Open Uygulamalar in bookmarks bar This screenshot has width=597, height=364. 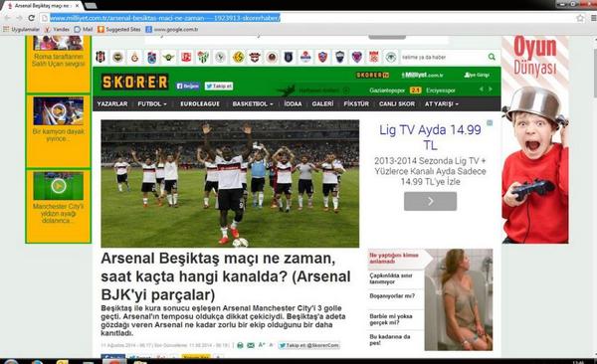[x=21, y=29]
